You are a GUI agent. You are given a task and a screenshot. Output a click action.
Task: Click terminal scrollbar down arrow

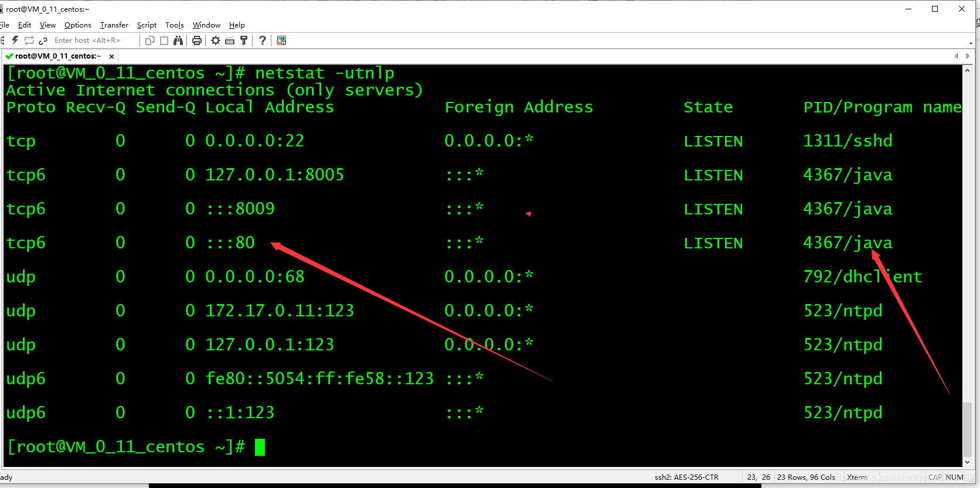[x=967, y=462]
